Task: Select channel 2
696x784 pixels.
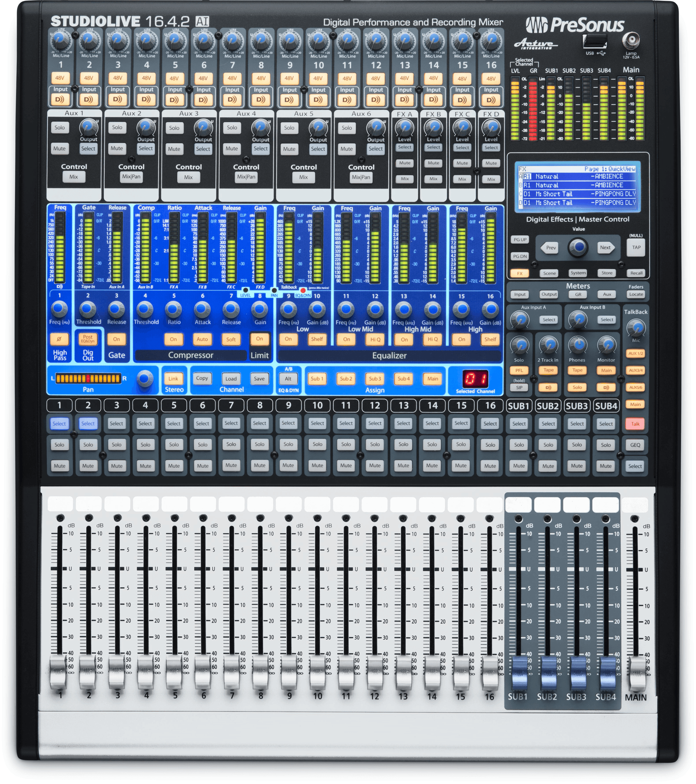Action: [x=88, y=424]
